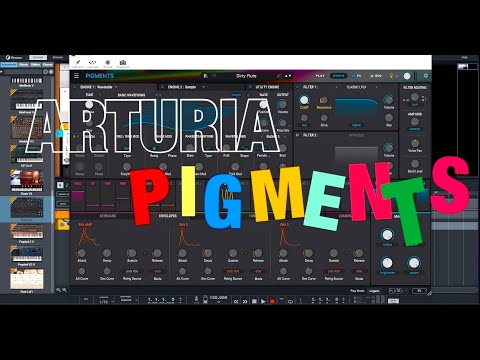Toggle Filter 2 power button
The image size is (480, 360).
297,135
